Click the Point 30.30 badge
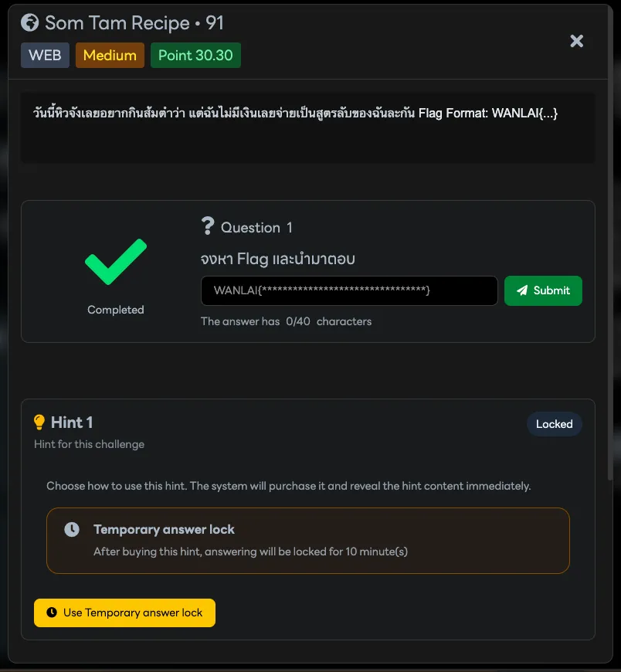 [195, 56]
